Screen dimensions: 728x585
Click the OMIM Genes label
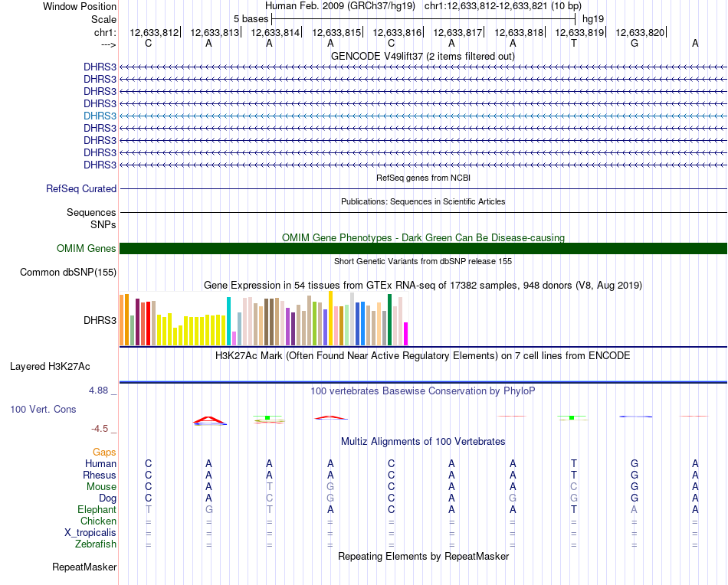pyautogui.click(x=86, y=248)
